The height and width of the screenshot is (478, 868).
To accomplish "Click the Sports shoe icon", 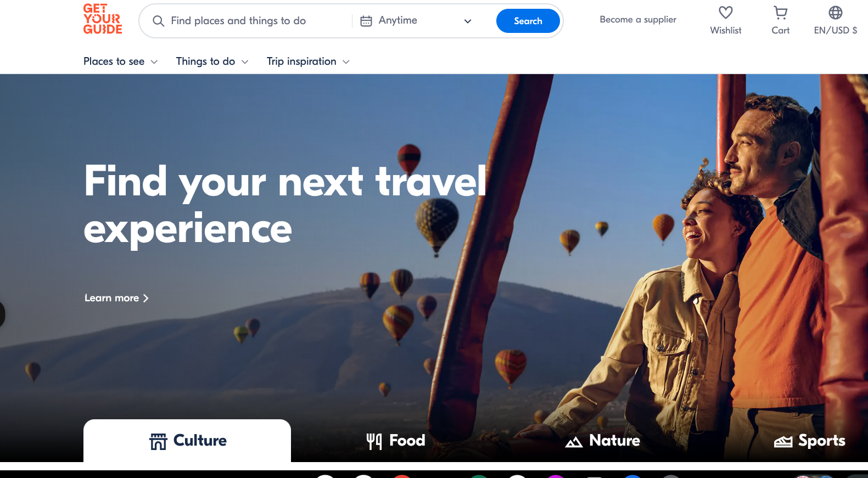I will (x=783, y=441).
